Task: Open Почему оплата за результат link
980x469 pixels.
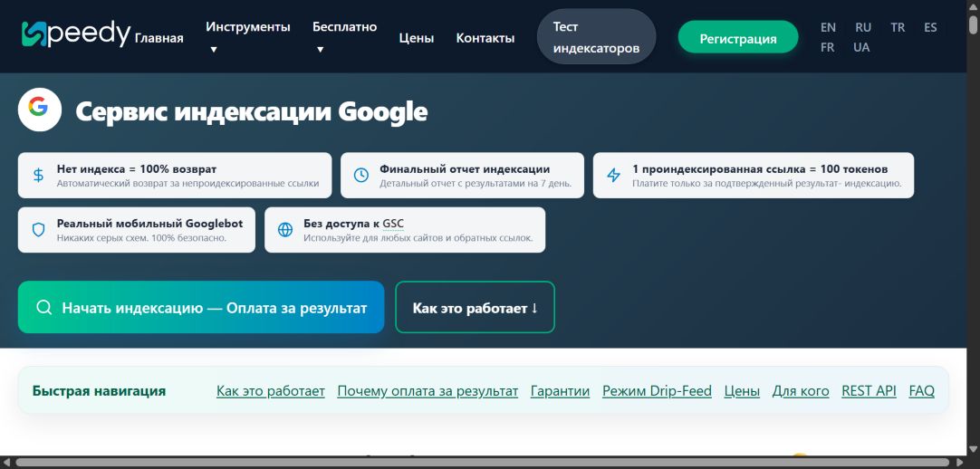Action: [428, 391]
